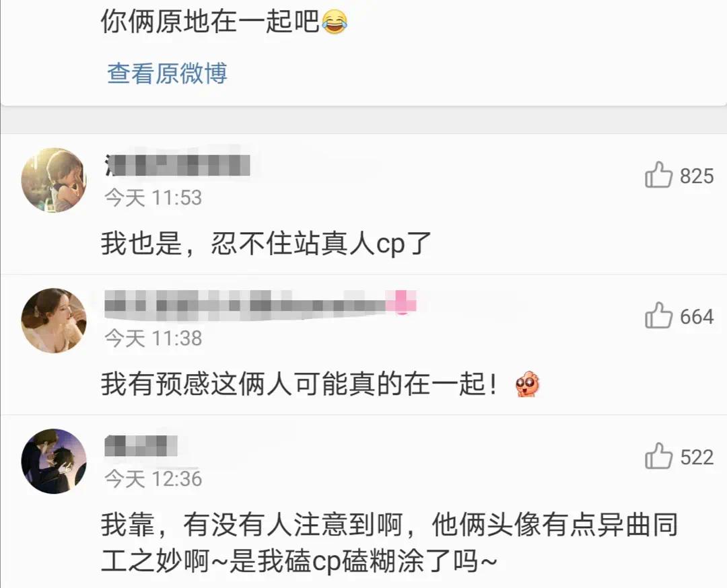The width and height of the screenshot is (727, 588).
Task: Click the quoted text 你俩原地在一起吧
Action: (211, 22)
